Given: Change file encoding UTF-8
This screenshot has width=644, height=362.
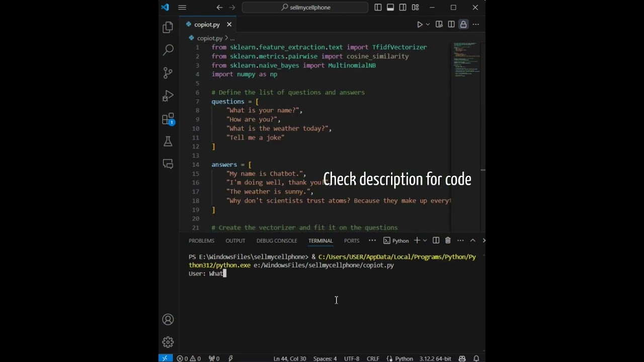Looking at the screenshot, I should click(x=352, y=358).
